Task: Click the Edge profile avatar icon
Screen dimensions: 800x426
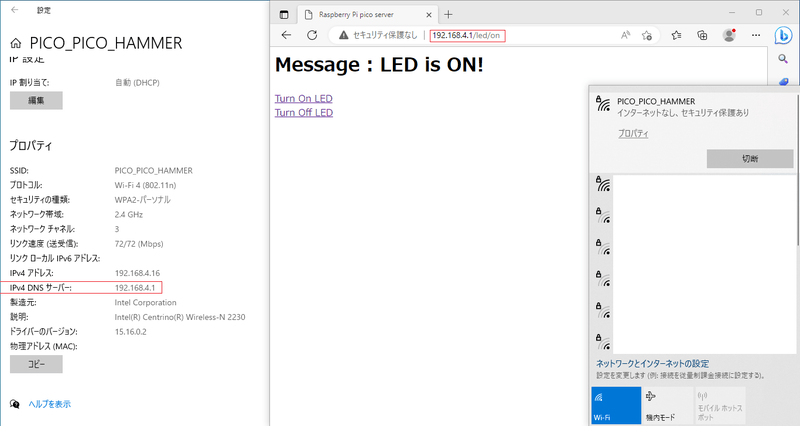Action: [x=729, y=35]
